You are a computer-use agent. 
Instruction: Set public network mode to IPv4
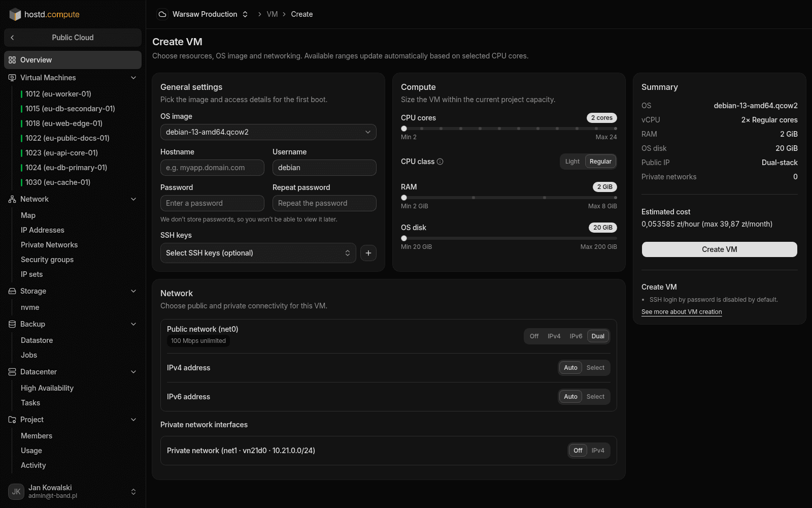coord(554,336)
